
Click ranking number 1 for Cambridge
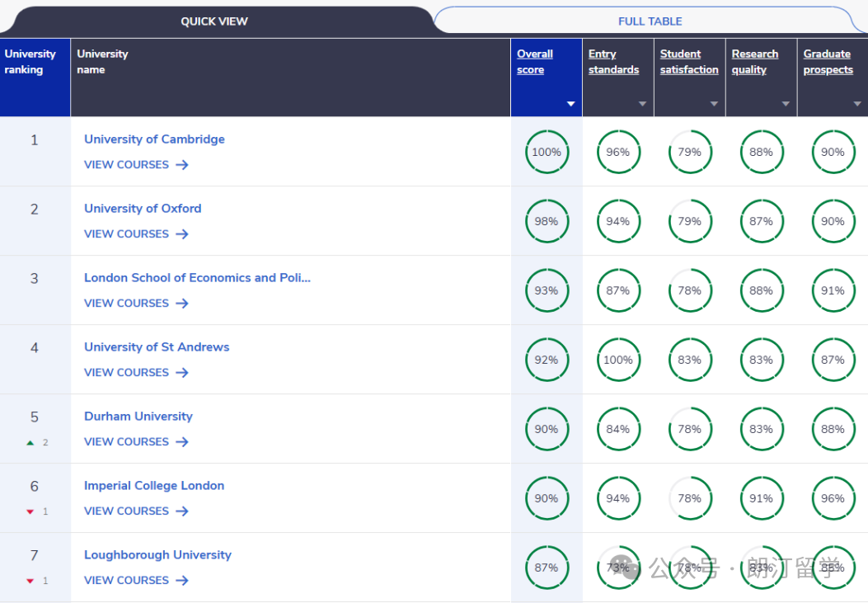coord(35,140)
